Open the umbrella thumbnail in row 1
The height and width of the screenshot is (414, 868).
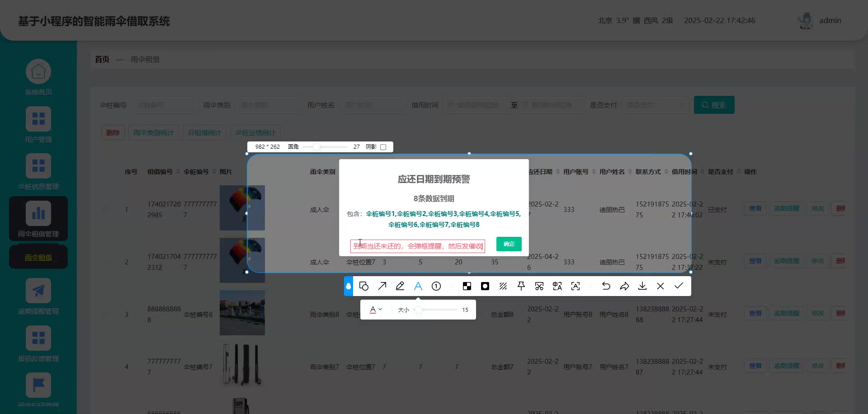coord(242,208)
